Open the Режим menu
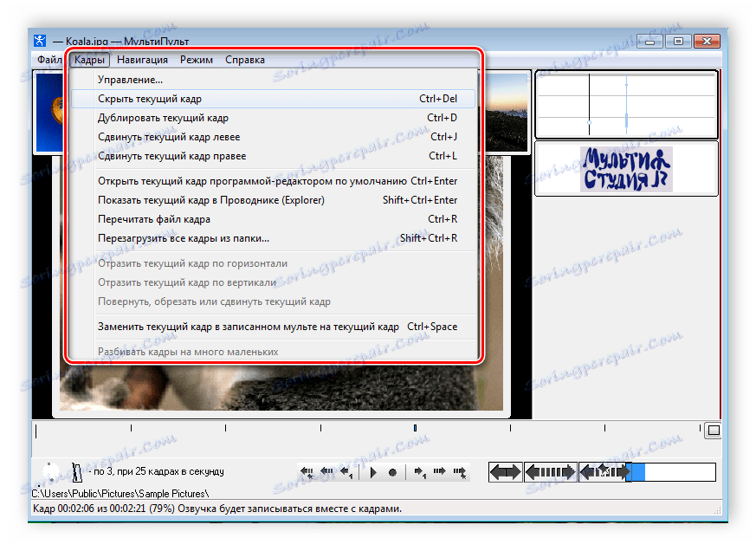756x551 pixels. point(197,60)
